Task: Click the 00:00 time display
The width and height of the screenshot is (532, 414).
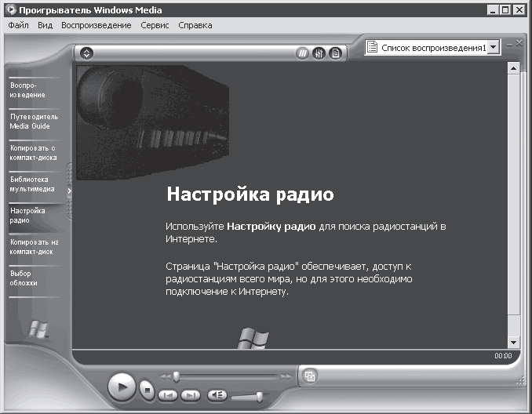Action: click(x=503, y=356)
